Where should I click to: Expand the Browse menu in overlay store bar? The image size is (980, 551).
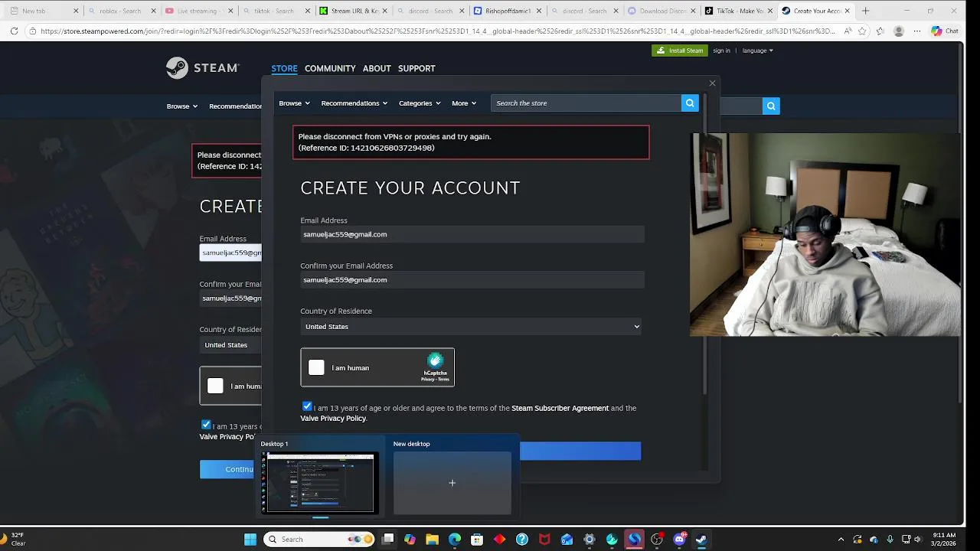[x=294, y=103]
